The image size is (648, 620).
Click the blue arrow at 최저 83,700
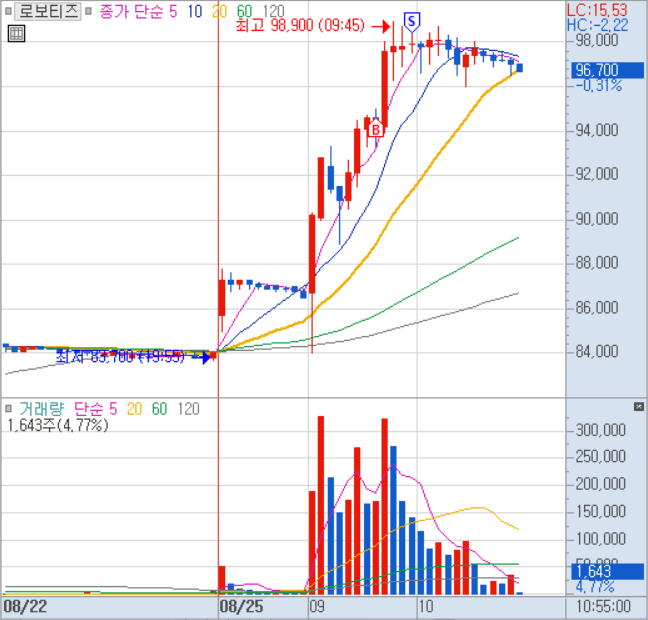(x=204, y=357)
